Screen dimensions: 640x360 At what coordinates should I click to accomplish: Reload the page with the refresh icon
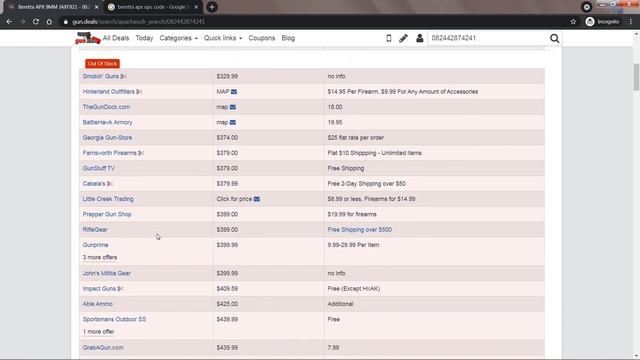[x=36, y=22]
